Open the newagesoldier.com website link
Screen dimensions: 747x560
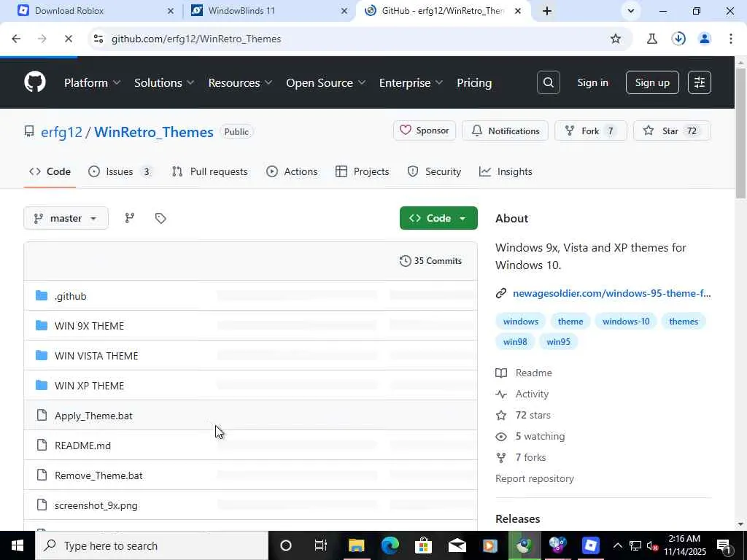pos(612,293)
